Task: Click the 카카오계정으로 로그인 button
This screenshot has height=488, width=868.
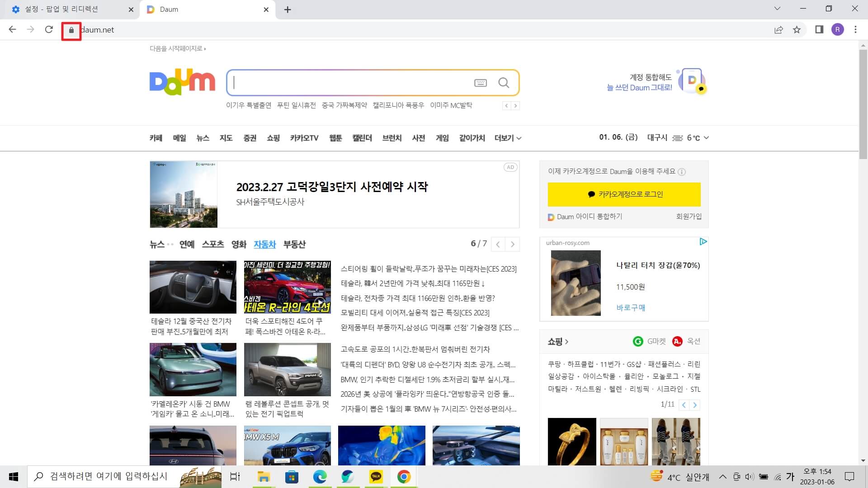Action: point(623,194)
